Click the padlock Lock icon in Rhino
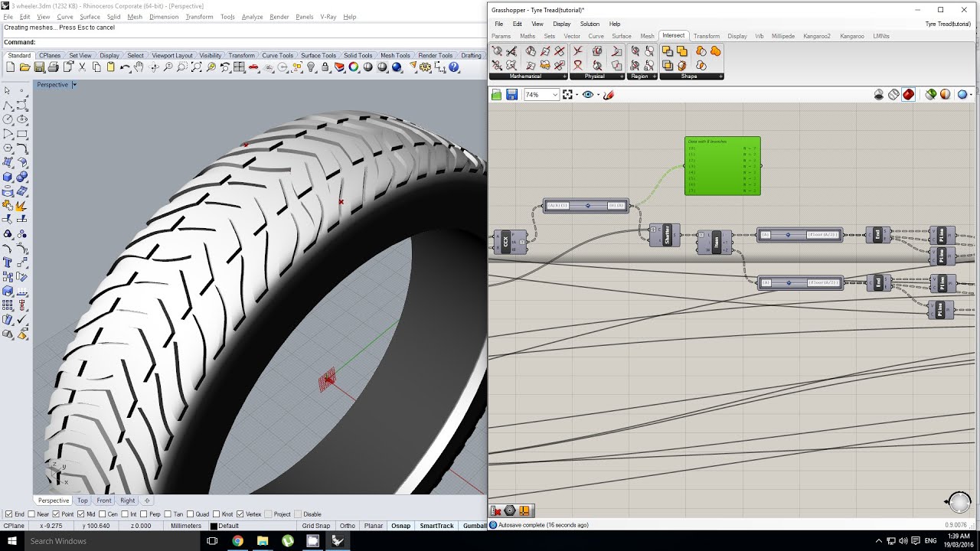This screenshot has height=551, width=980. click(325, 67)
